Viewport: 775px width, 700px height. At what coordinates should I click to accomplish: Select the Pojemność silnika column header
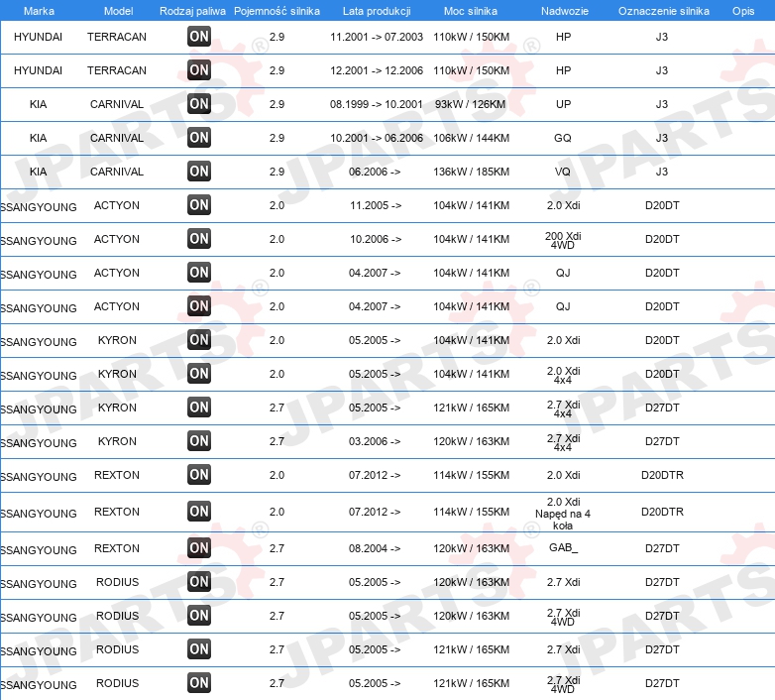[x=277, y=11]
